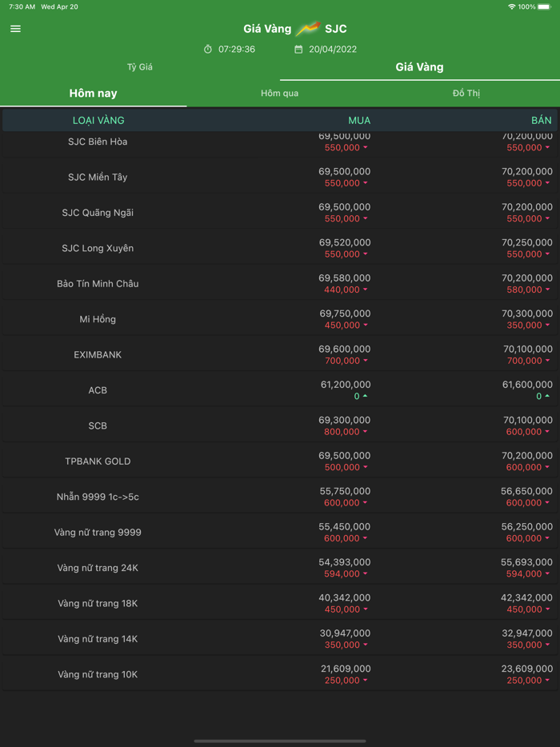Switch to the Đồ Thị chart tab

[466, 93]
